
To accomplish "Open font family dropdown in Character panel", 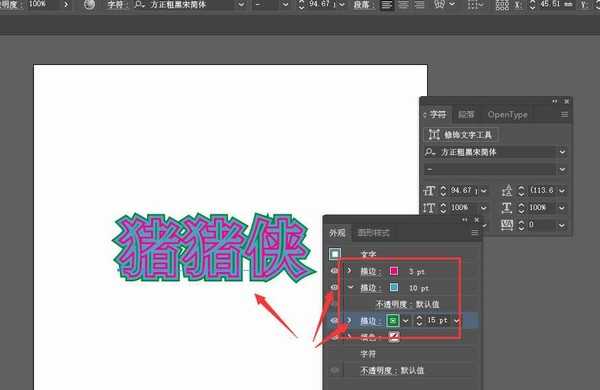I will (562, 152).
